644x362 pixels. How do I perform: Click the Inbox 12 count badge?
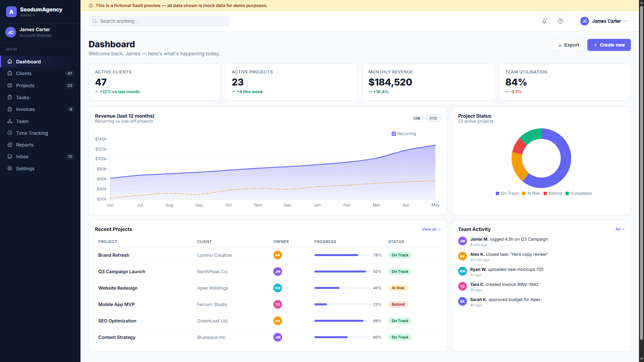pos(70,157)
